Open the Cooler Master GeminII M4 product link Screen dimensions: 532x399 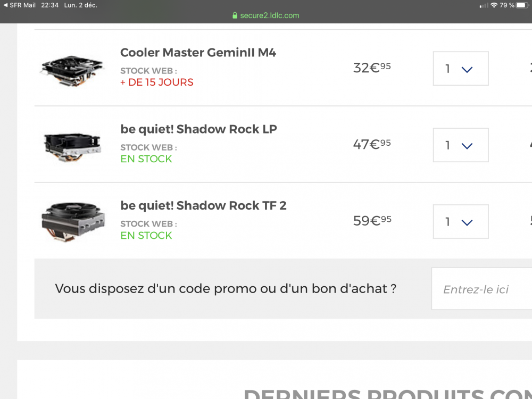point(198,53)
